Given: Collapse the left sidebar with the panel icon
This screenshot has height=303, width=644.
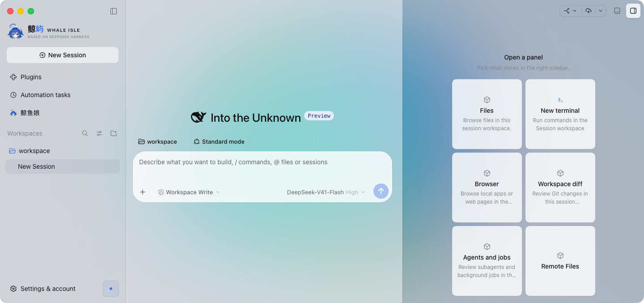Looking at the screenshot, I should pos(114,11).
